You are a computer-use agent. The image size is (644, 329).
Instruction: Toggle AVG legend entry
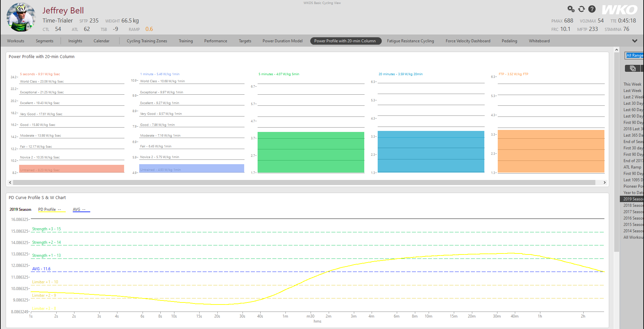coord(81,209)
